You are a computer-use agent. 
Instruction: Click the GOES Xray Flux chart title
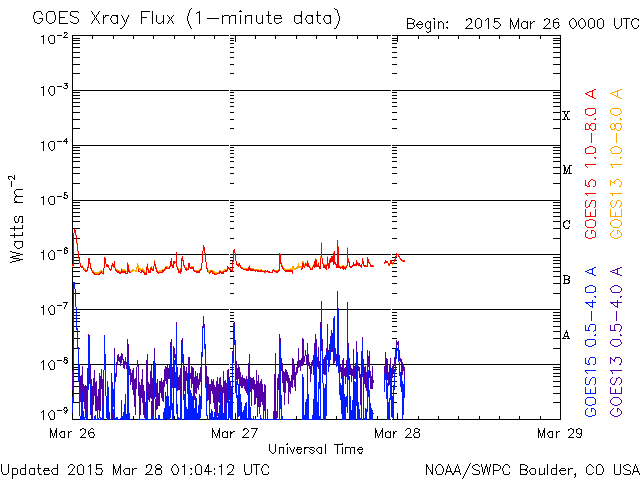click(186, 19)
